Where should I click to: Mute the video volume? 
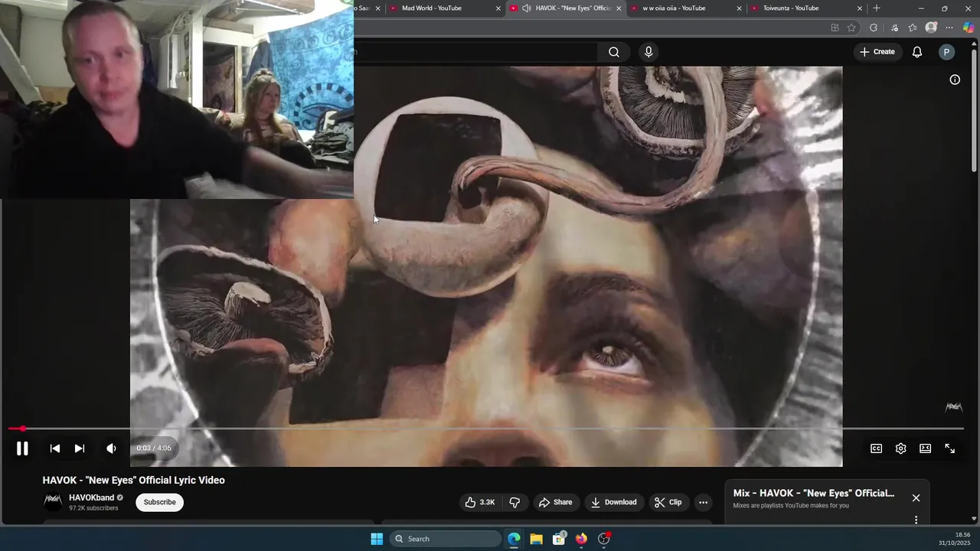(x=112, y=448)
